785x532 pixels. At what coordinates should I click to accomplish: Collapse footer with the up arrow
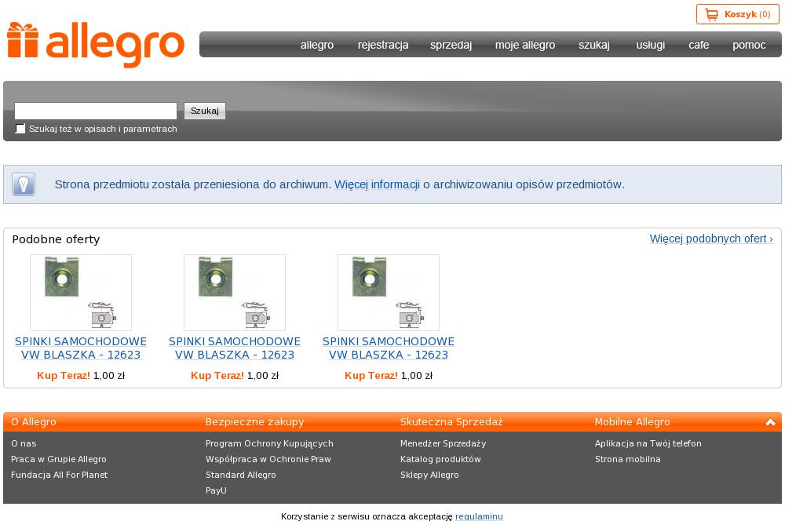pos(770,422)
